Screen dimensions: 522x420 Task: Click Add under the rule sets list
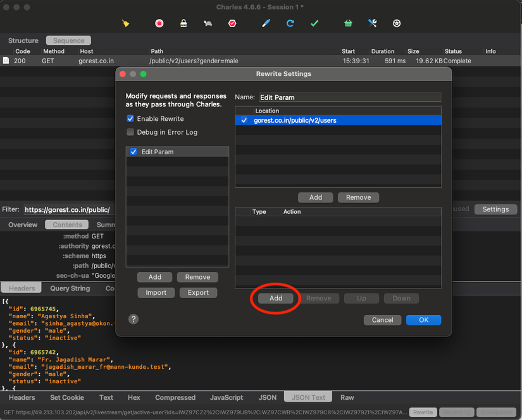coord(154,277)
